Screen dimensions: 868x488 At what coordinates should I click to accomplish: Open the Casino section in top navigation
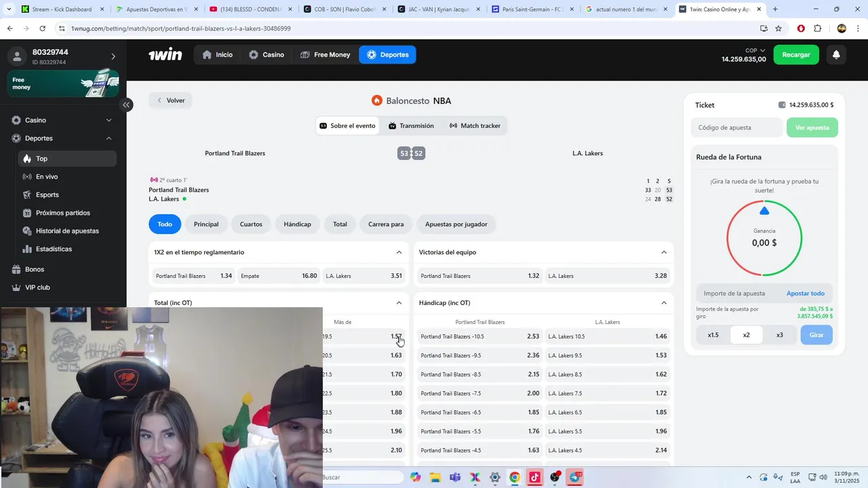pos(266,55)
